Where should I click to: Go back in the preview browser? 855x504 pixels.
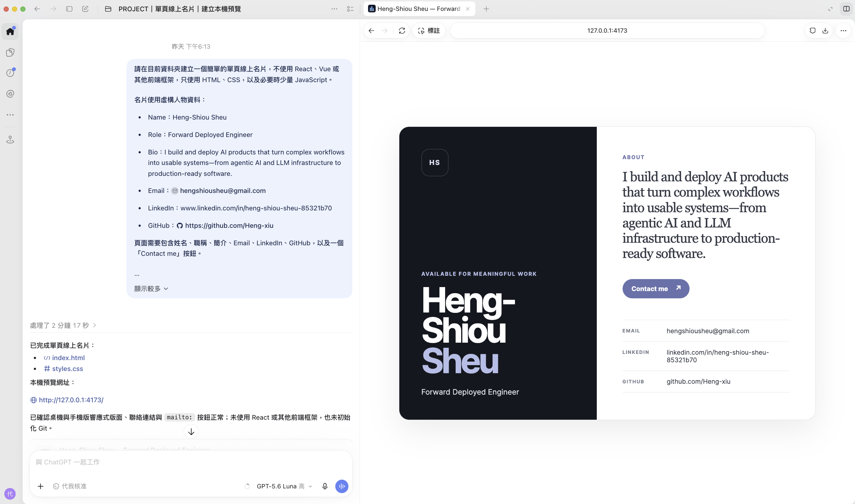coord(371,31)
